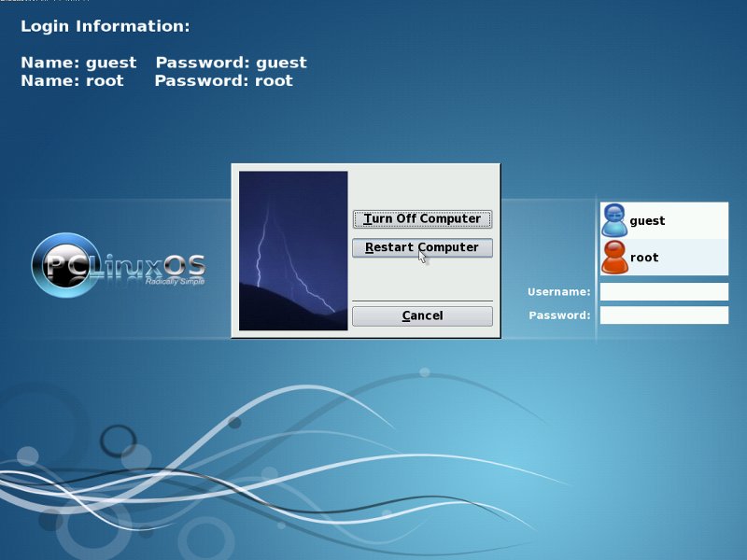Select the red root user avatar
Viewport: 747px width, 560px height.
click(614, 258)
